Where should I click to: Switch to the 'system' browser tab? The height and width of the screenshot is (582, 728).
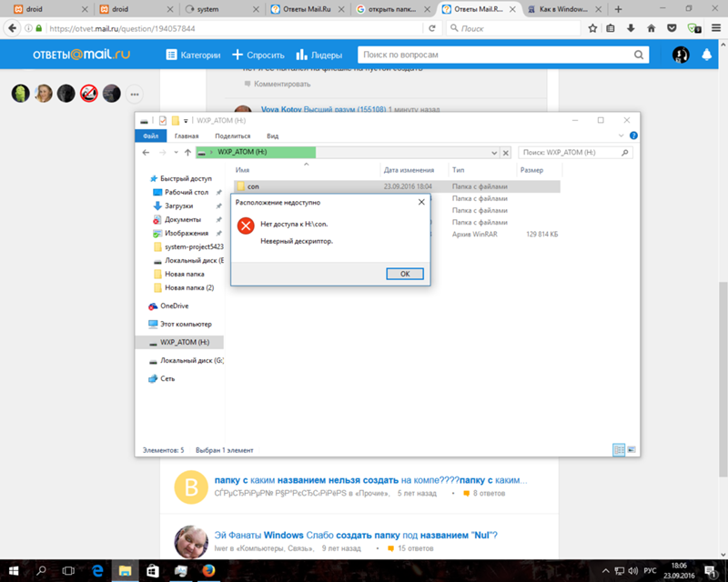coord(219,9)
